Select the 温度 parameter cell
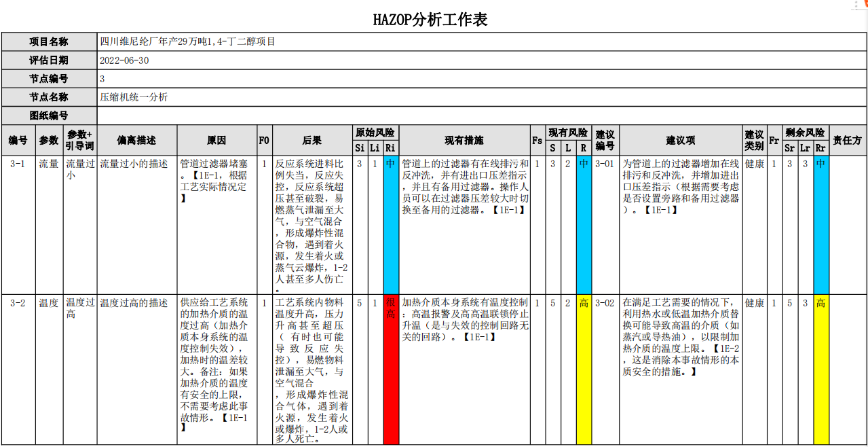This screenshot has width=868, height=447. click(49, 370)
